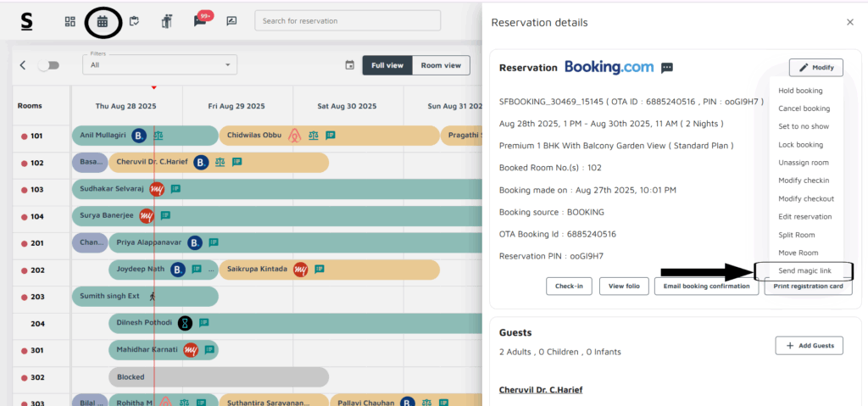
Task: Select Edit reservation option
Action: [805, 217]
